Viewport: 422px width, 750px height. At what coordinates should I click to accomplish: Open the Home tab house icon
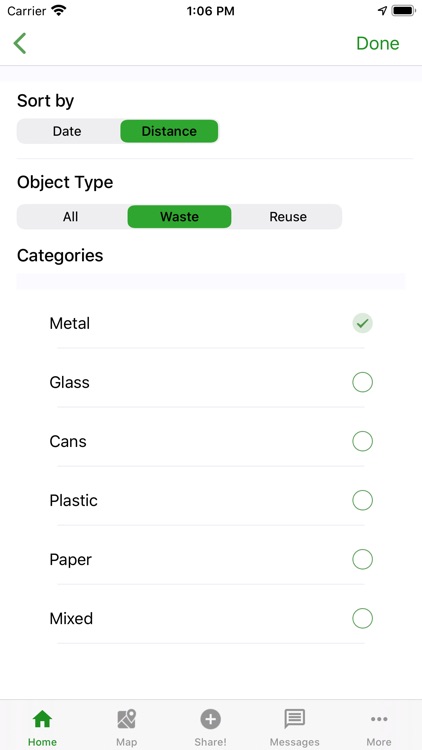click(x=42, y=718)
